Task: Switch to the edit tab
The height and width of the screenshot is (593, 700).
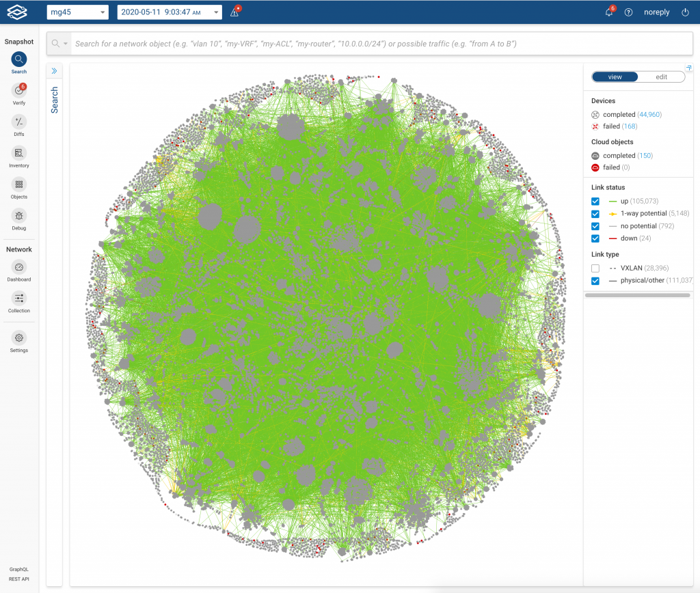Action: 661,77
